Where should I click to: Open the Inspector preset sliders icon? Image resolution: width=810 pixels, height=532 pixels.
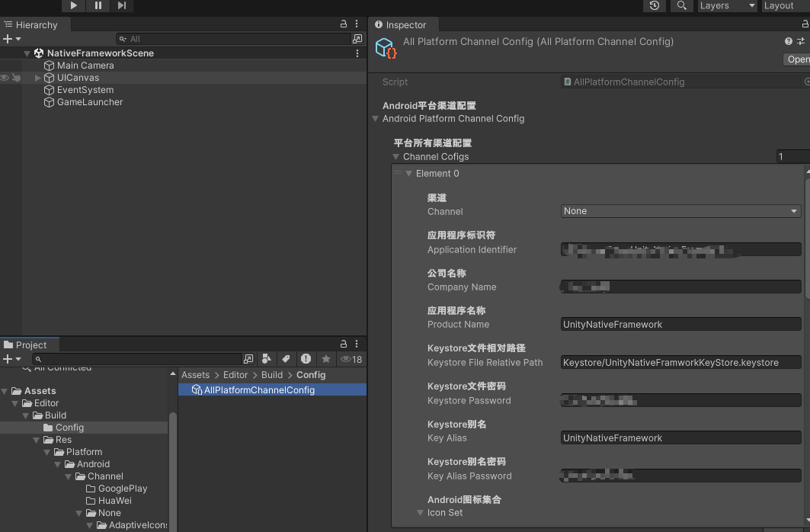click(801, 41)
